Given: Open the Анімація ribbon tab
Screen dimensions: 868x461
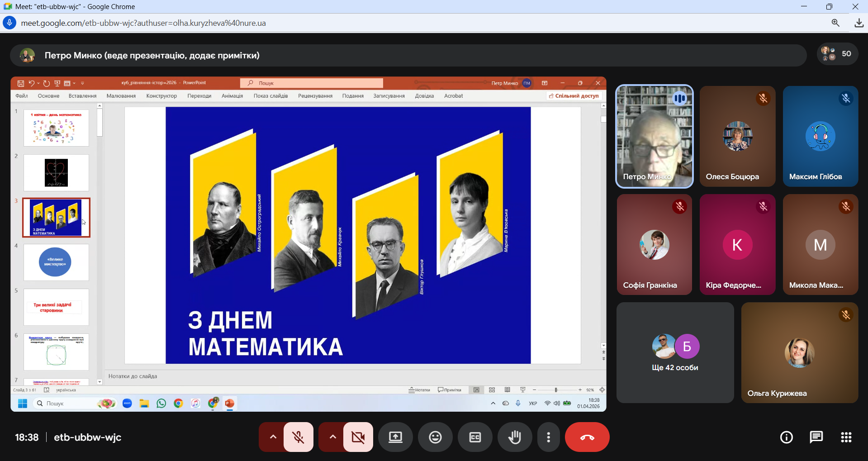Looking at the screenshot, I should point(232,96).
